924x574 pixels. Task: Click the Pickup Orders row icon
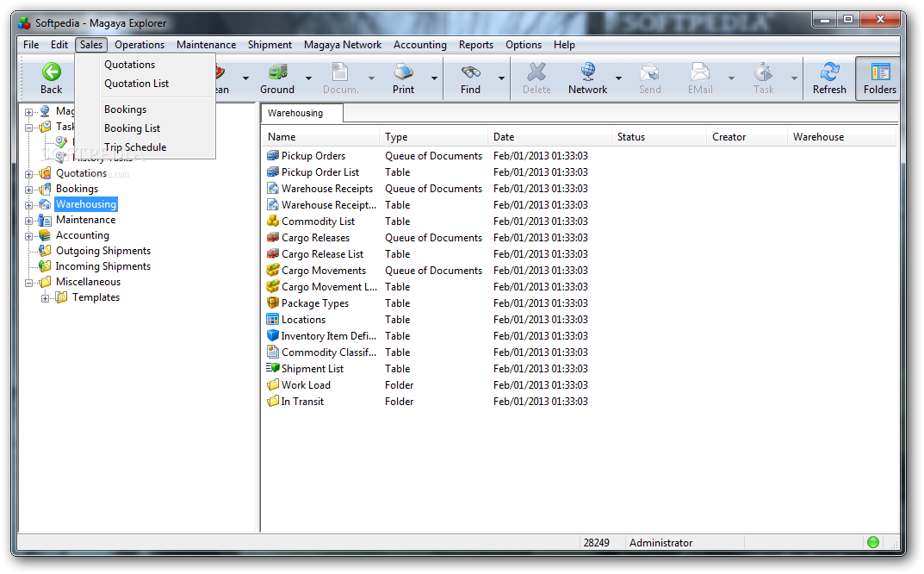273,156
